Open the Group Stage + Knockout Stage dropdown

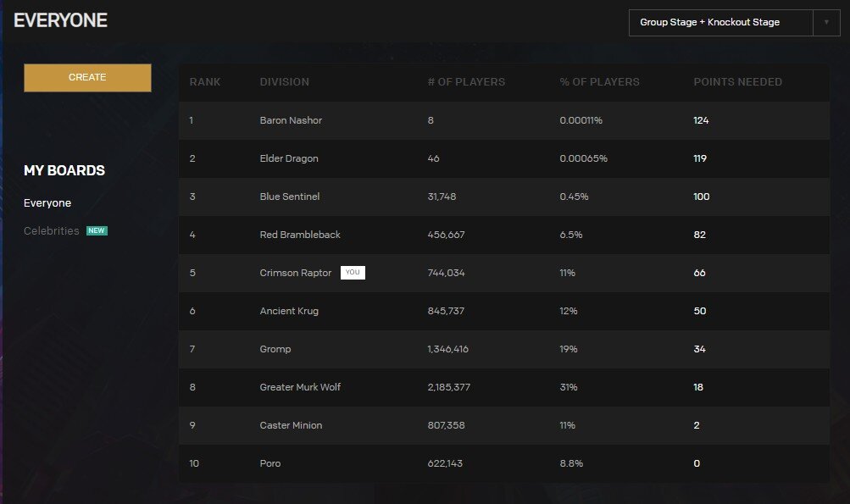pyautogui.click(x=719, y=22)
